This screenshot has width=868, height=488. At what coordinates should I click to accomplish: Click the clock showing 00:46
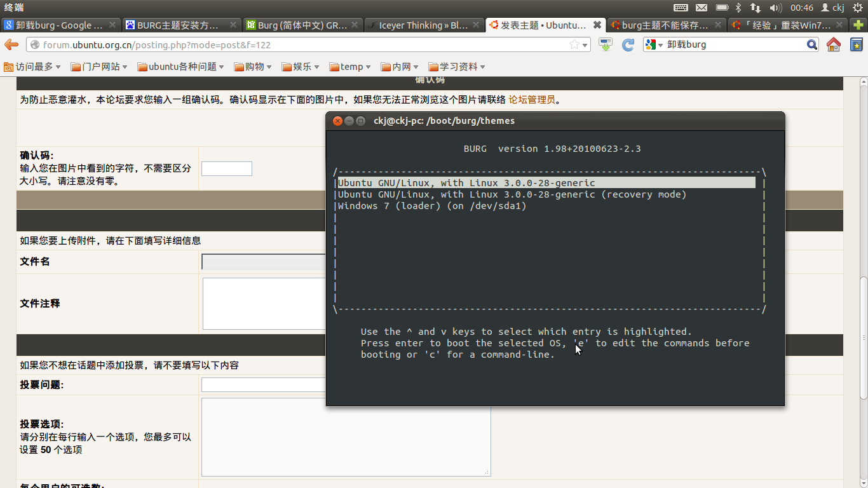[801, 8]
